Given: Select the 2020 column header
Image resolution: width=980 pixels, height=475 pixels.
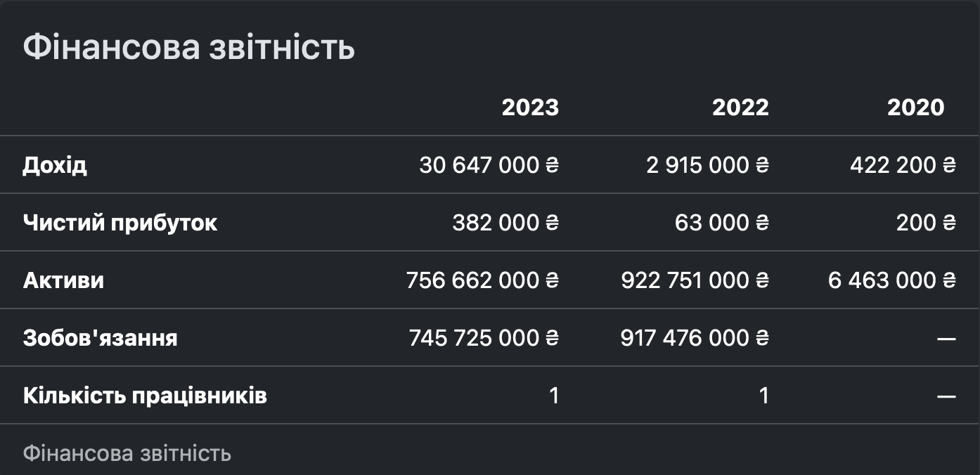Looking at the screenshot, I should pyautogui.click(x=915, y=108).
